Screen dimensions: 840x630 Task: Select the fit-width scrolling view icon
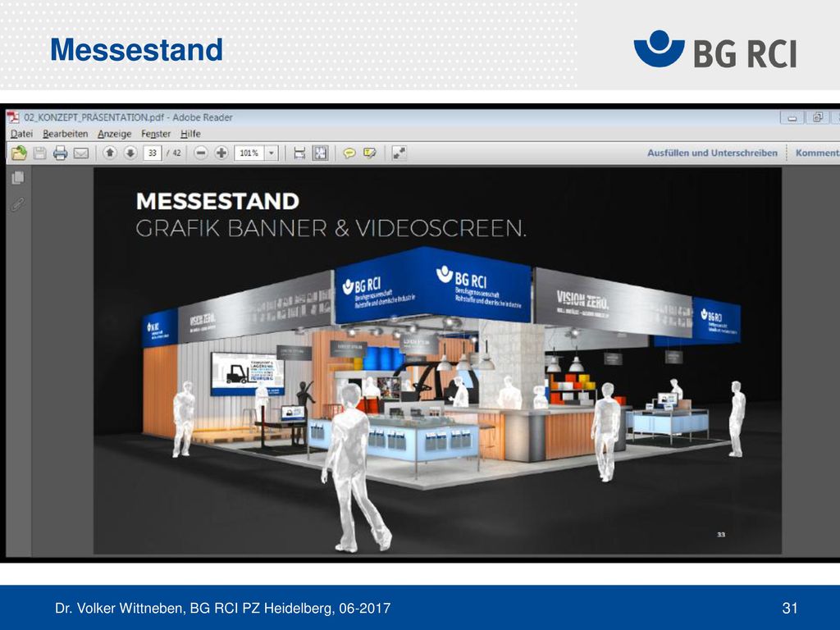tap(299, 153)
